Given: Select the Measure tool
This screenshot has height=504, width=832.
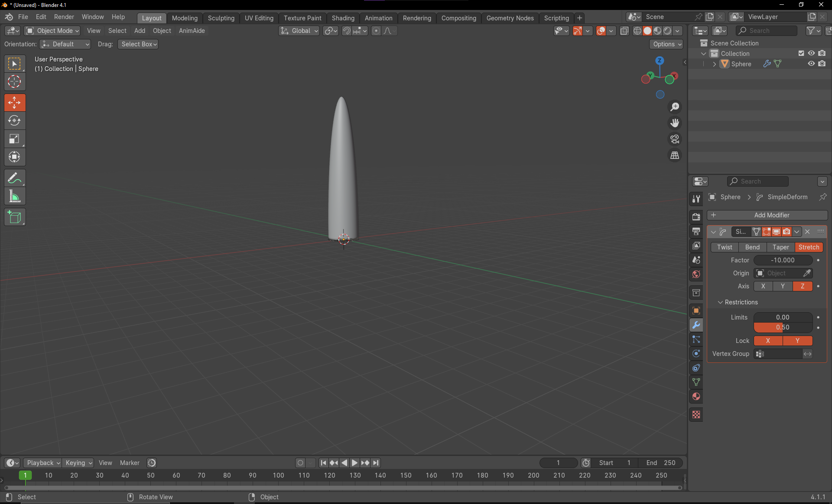Looking at the screenshot, I should tap(15, 196).
